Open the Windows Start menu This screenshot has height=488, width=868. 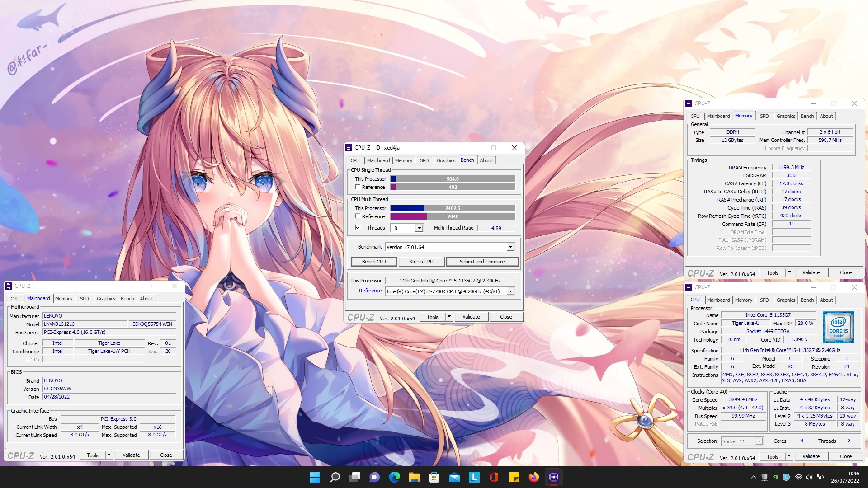click(315, 477)
